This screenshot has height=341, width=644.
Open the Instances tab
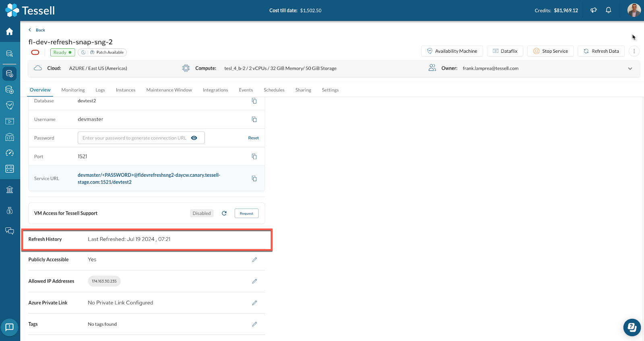[126, 90]
